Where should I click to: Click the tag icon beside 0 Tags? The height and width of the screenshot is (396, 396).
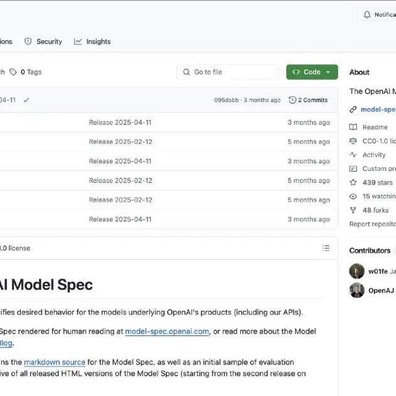coord(13,72)
